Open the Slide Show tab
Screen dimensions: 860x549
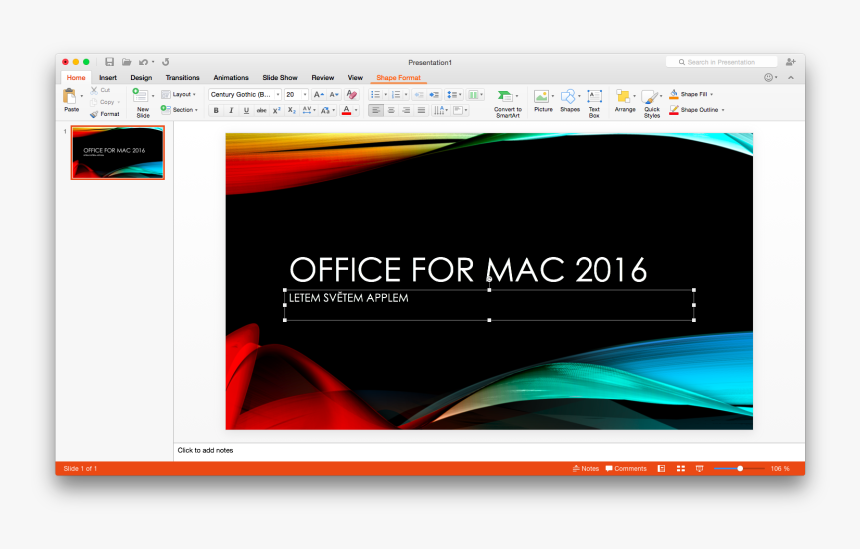[280, 77]
